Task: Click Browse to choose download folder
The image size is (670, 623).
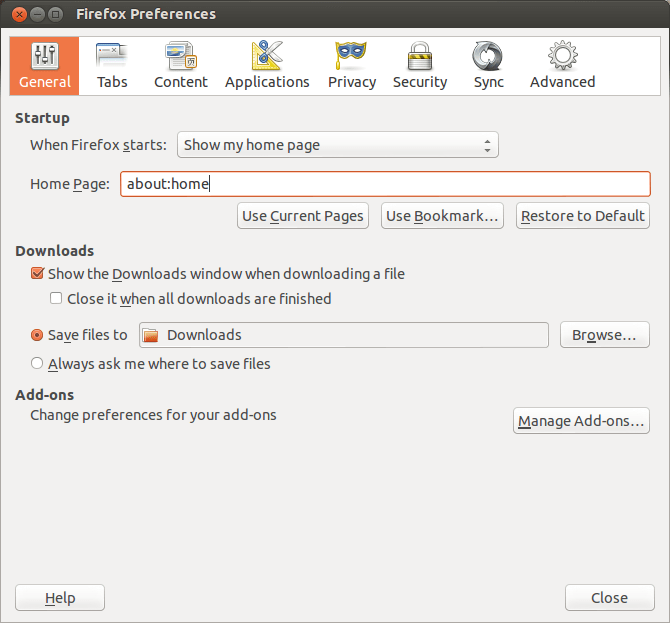Action: 605,335
